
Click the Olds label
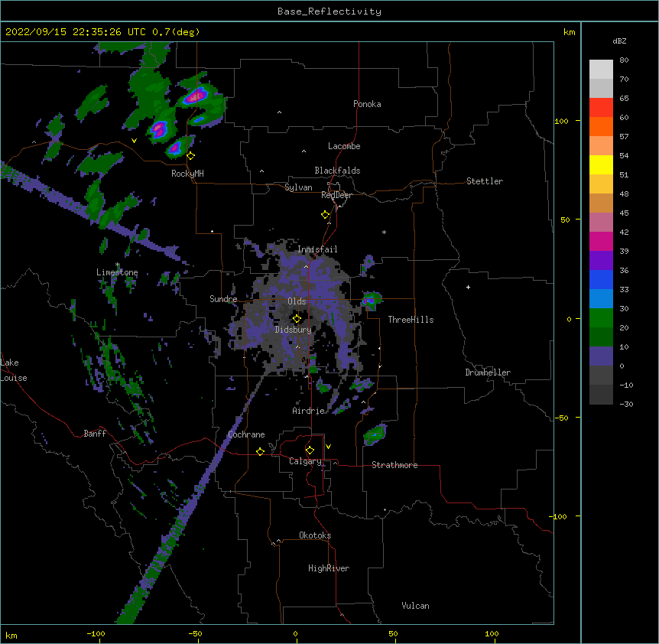coord(297,301)
